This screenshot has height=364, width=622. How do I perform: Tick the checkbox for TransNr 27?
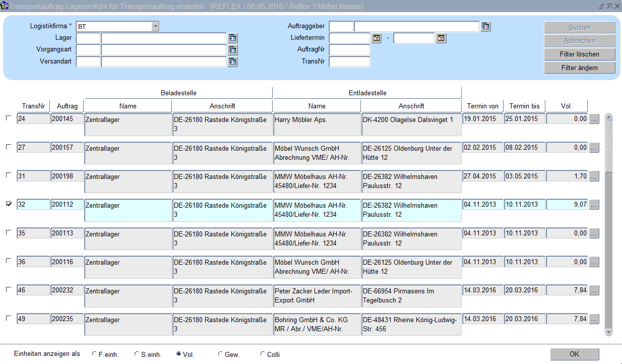[8, 147]
